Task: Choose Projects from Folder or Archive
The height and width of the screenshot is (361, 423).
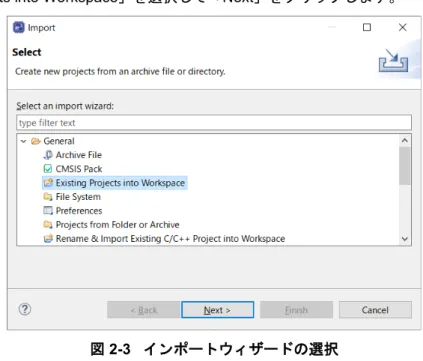Action: pos(111,225)
